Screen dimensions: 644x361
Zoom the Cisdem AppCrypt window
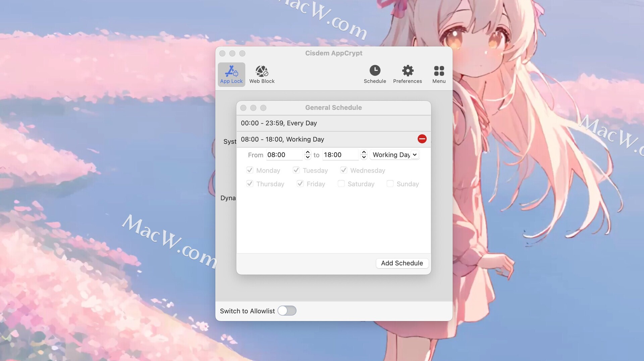tap(242, 53)
